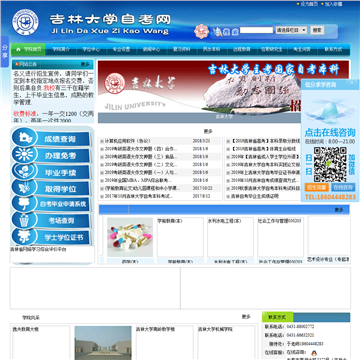Screen dimensions: 360x360
Task: Click 设为首页 link at top right
Action: [x=309, y=4]
